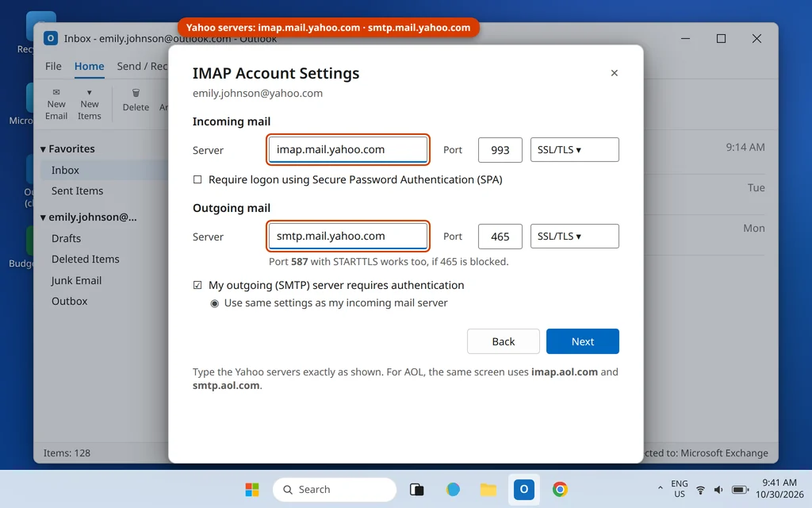Click the Outlook taskbar icon
Screen dimensions: 812x508
point(523,489)
